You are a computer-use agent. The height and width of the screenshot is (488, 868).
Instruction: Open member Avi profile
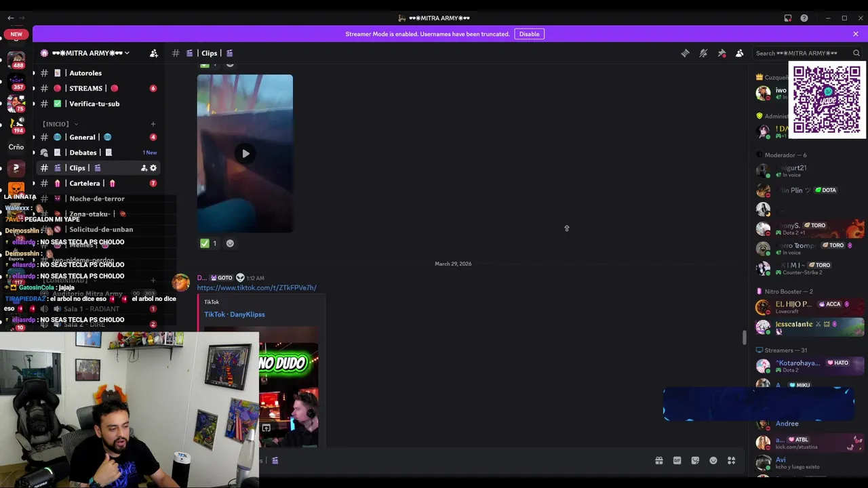pyautogui.click(x=810, y=463)
